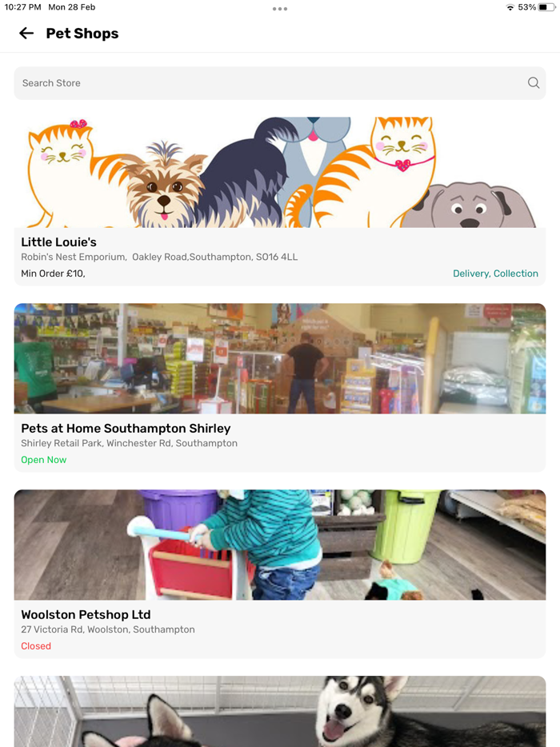Tap Robin's Nest Emporium address line

(x=159, y=257)
